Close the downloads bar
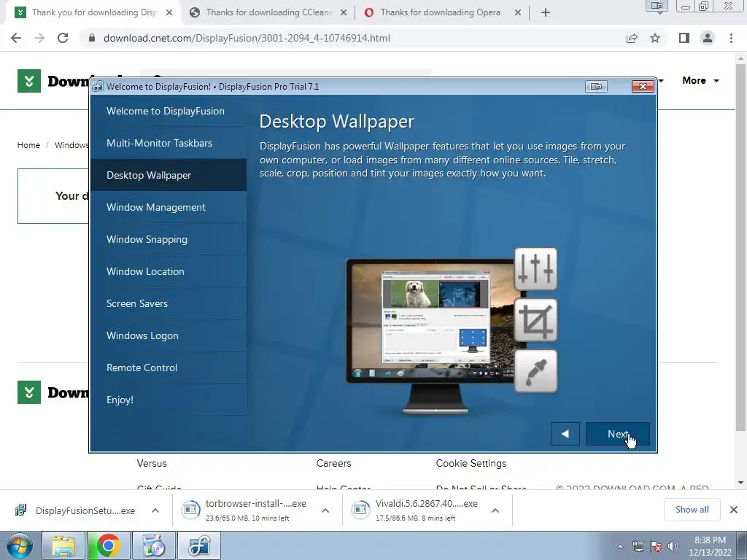Viewport: 747px width, 560px height. point(734,510)
